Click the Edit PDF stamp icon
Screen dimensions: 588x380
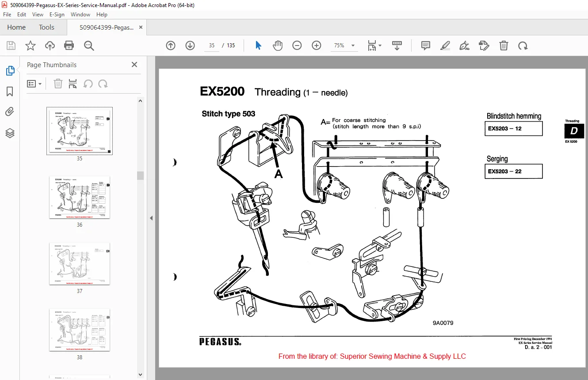click(x=484, y=46)
